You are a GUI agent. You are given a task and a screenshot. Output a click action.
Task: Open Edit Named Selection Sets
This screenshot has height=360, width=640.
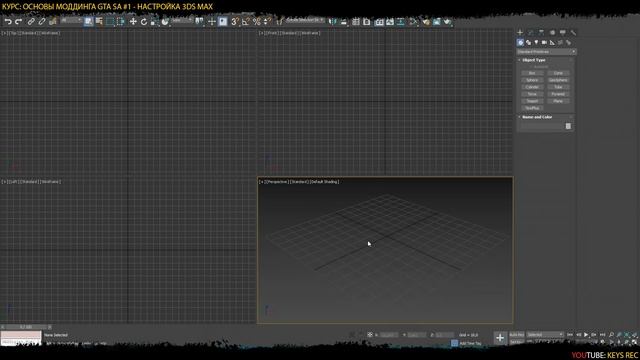coord(280,21)
